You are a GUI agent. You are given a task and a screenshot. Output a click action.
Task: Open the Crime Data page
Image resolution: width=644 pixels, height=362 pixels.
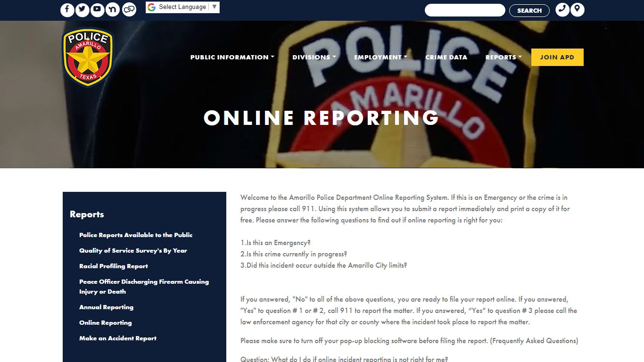tap(446, 57)
